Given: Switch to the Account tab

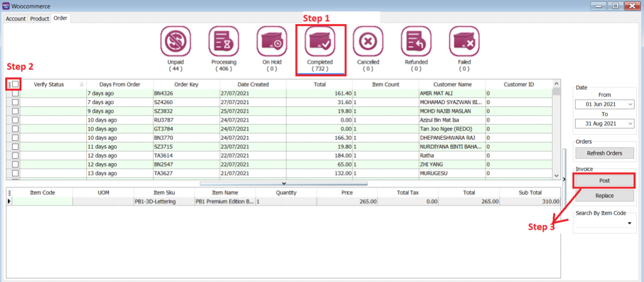Looking at the screenshot, I should tap(16, 19).
